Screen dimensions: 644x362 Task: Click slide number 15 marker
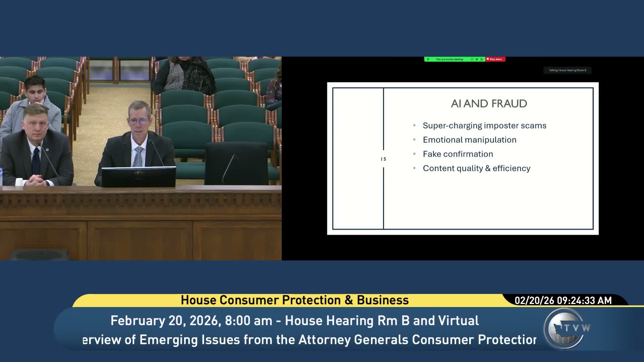[383, 159]
